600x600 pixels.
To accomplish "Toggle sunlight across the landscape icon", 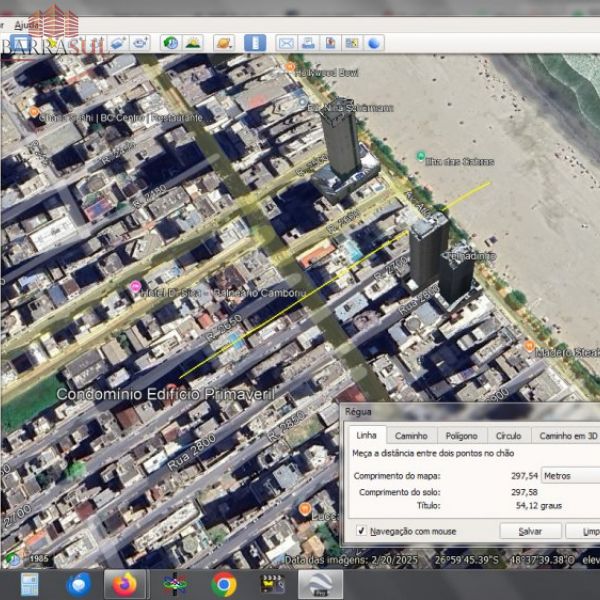I will [x=192, y=43].
